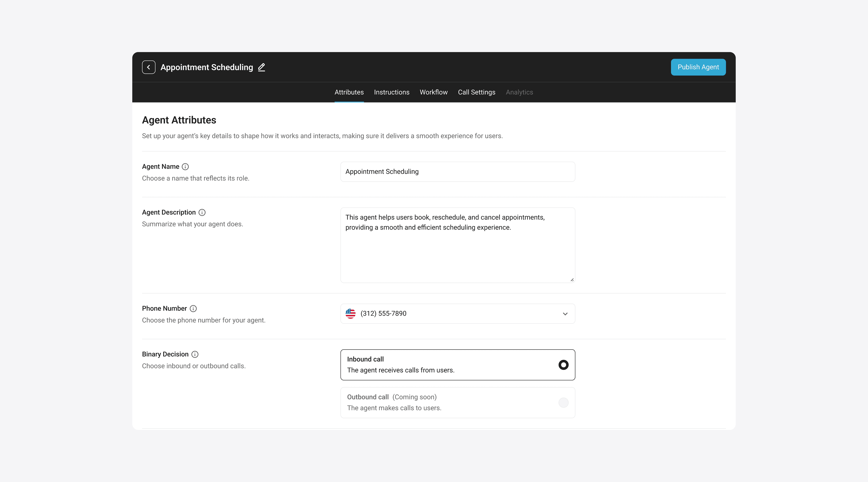
Task: Click the Publish Agent button
Action: (x=698, y=67)
